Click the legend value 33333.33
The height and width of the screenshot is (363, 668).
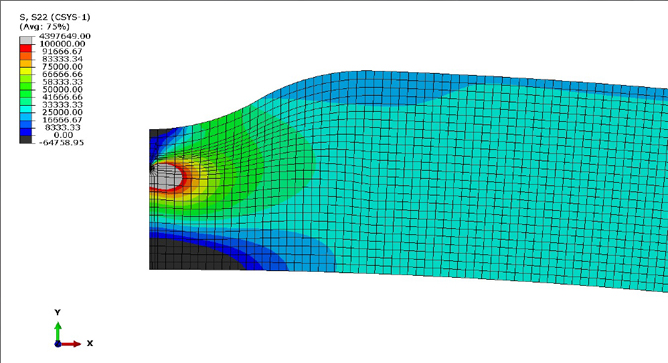pos(62,105)
